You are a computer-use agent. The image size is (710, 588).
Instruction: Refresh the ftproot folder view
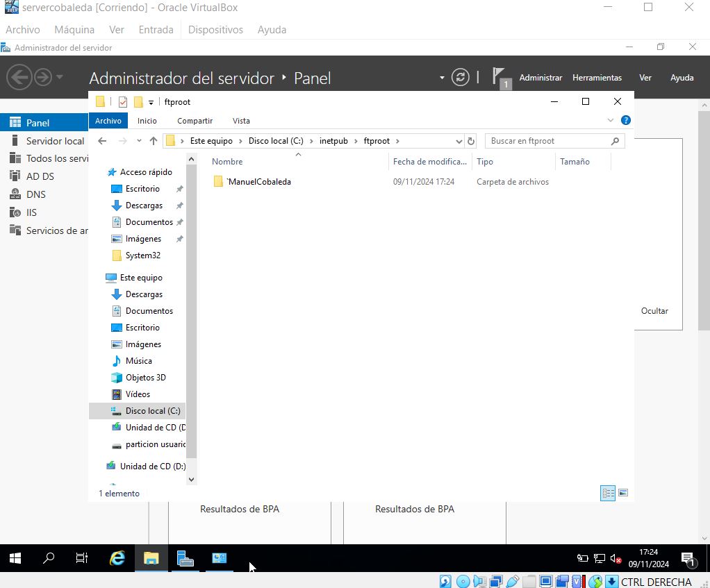(471, 141)
